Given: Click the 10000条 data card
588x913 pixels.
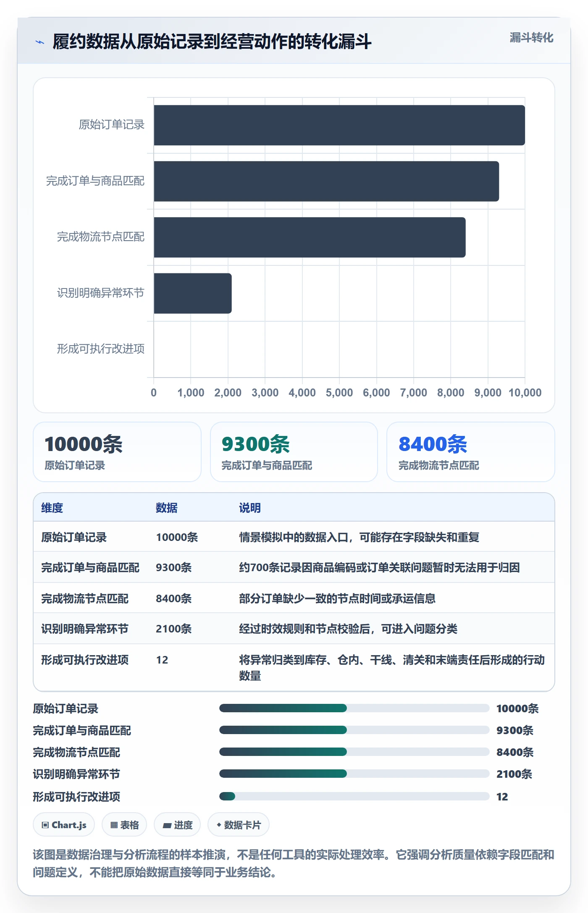Looking at the screenshot, I should click(117, 452).
